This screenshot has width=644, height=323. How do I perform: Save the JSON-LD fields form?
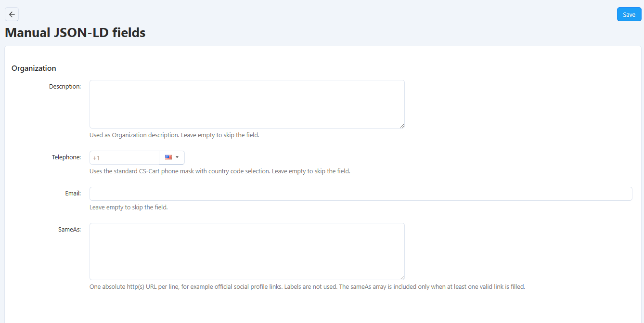629,14
